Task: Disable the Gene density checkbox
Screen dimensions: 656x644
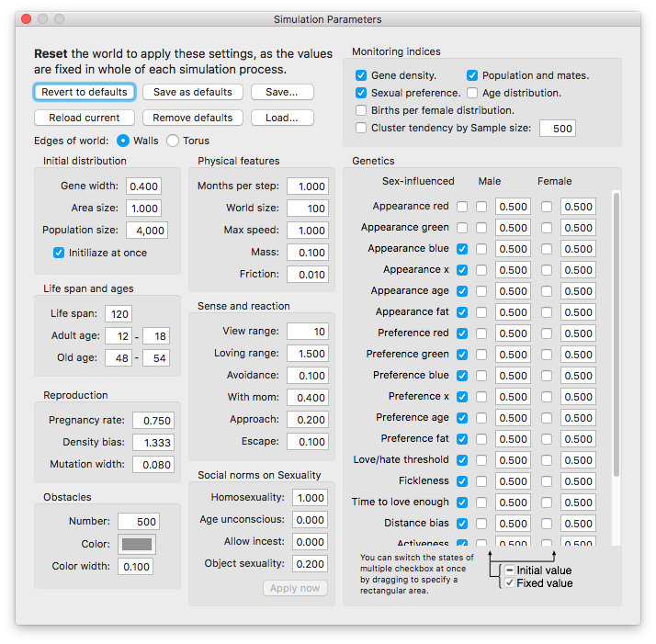Action: click(x=361, y=75)
